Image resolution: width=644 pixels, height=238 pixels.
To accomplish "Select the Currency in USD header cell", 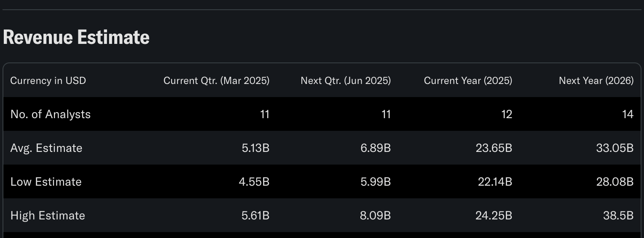I will (48, 81).
